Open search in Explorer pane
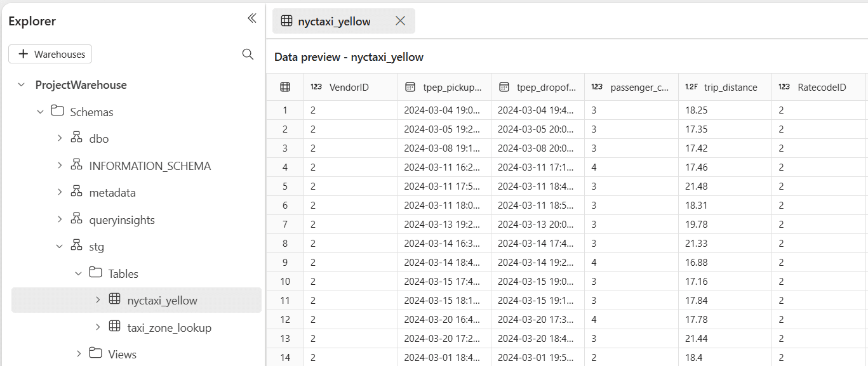The image size is (868, 366). coord(248,55)
